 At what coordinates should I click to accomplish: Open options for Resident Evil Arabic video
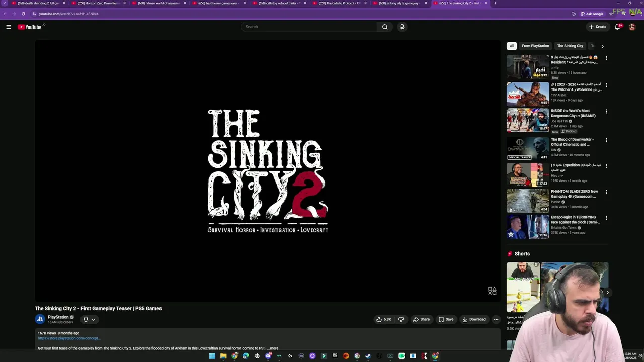click(606, 58)
